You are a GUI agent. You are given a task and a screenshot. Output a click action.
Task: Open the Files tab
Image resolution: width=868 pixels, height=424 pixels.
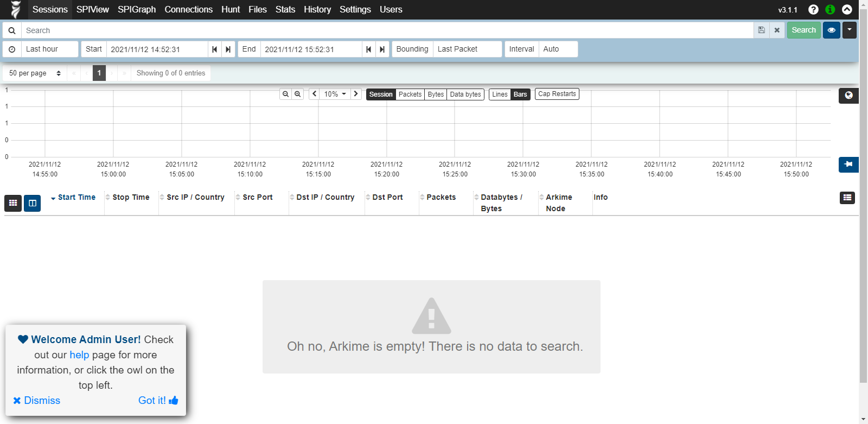tap(258, 9)
